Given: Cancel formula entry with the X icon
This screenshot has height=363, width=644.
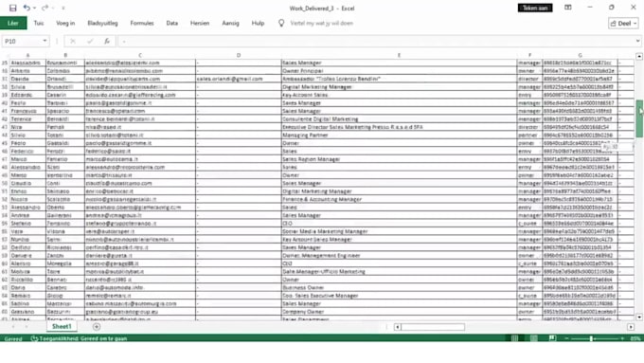Looking at the screenshot, I should 73,41.
